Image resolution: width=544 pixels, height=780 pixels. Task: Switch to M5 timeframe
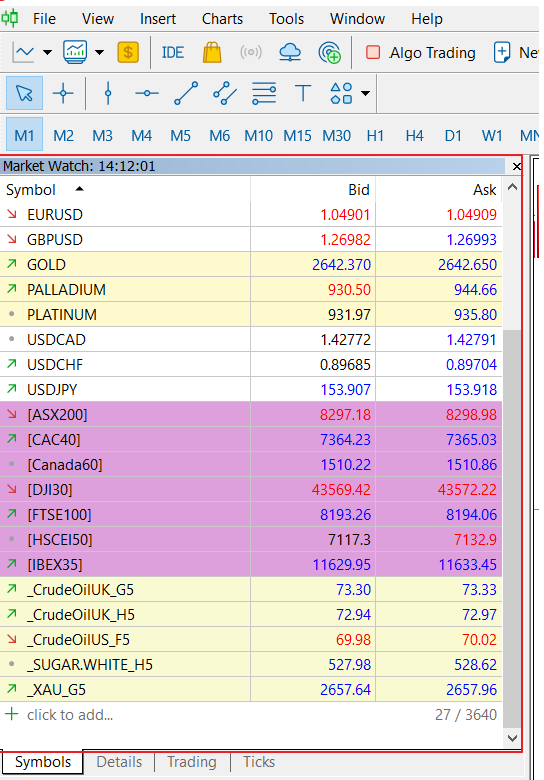point(181,135)
